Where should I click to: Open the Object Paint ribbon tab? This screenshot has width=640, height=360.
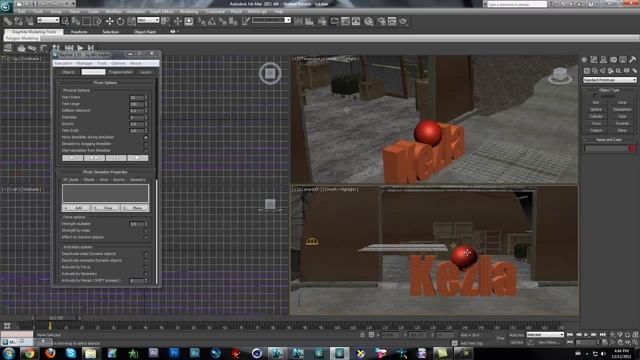145,31
